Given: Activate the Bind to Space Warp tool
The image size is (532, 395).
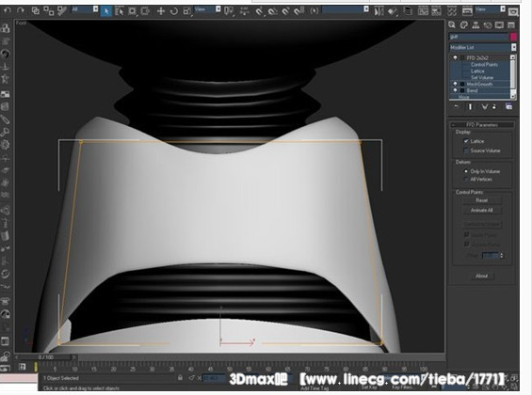Looking at the screenshot, I should (x=62, y=11).
